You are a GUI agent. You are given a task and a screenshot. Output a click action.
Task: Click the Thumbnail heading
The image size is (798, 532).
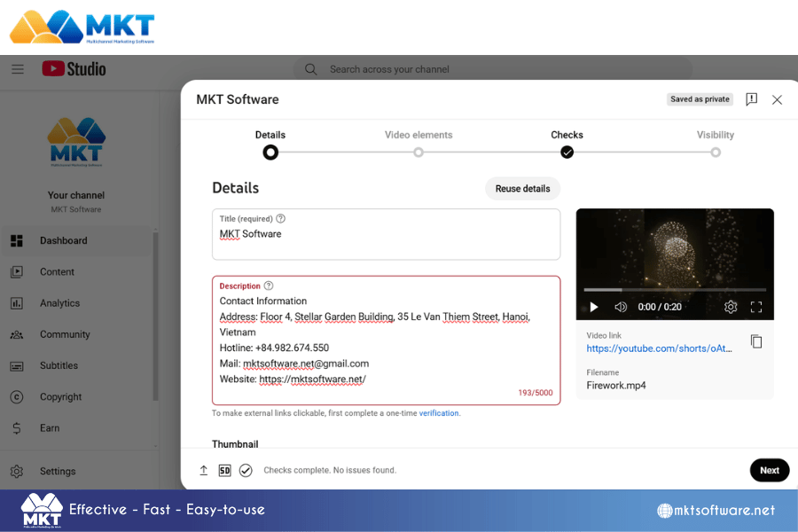[235, 444]
